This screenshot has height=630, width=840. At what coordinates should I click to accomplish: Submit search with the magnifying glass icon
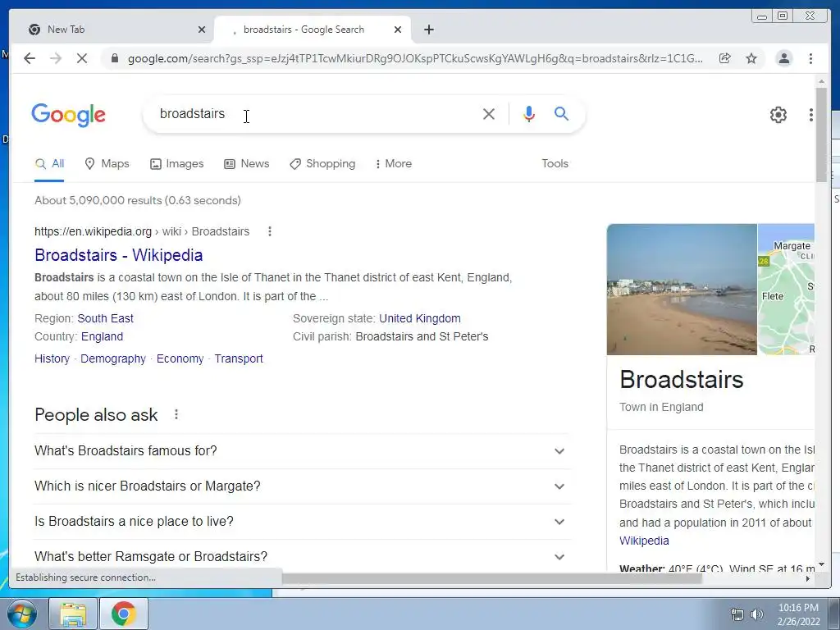pos(561,113)
